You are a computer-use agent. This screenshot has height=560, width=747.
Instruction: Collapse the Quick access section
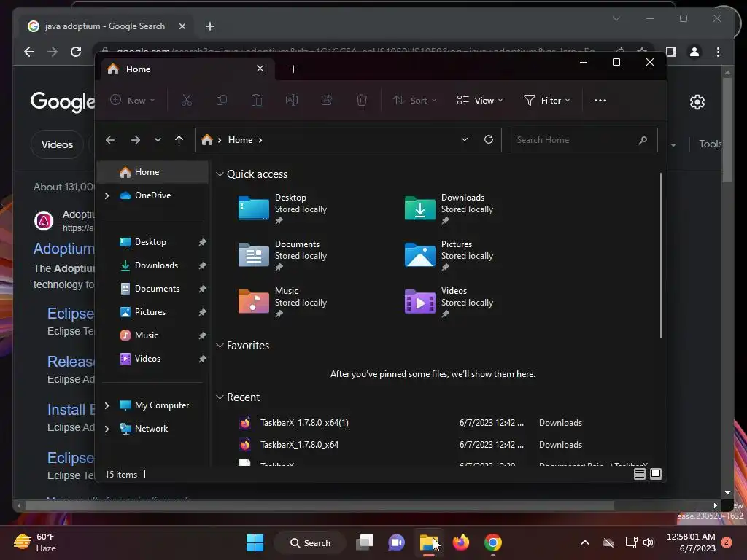pos(220,174)
